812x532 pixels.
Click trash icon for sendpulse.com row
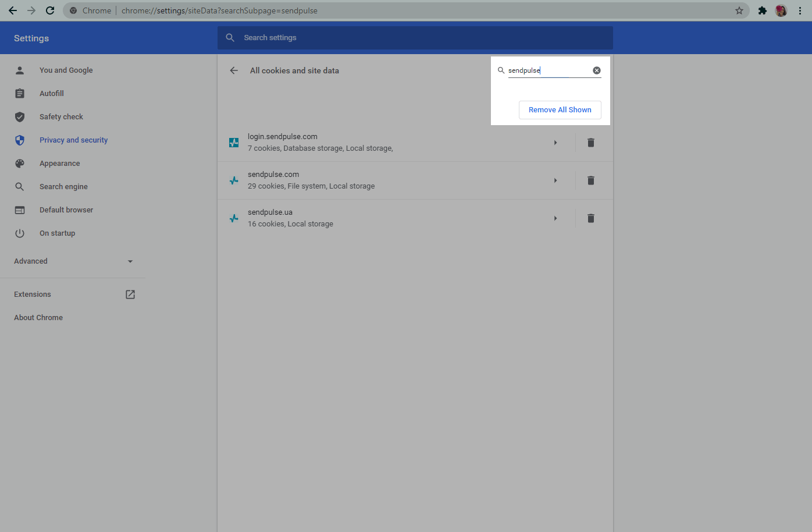coord(590,180)
